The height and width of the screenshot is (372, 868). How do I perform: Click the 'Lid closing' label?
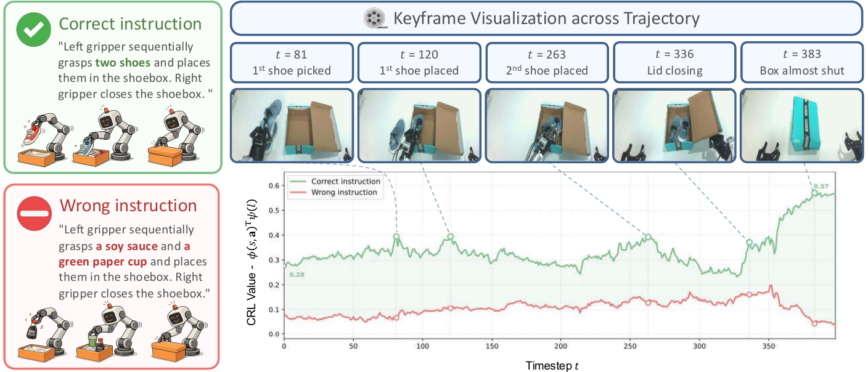[675, 70]
